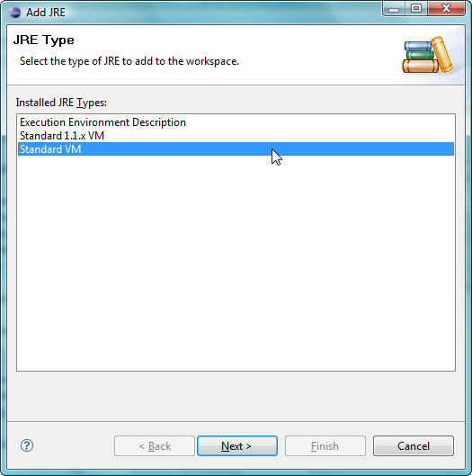Click the Add JRE title bar text

point(46,13)
